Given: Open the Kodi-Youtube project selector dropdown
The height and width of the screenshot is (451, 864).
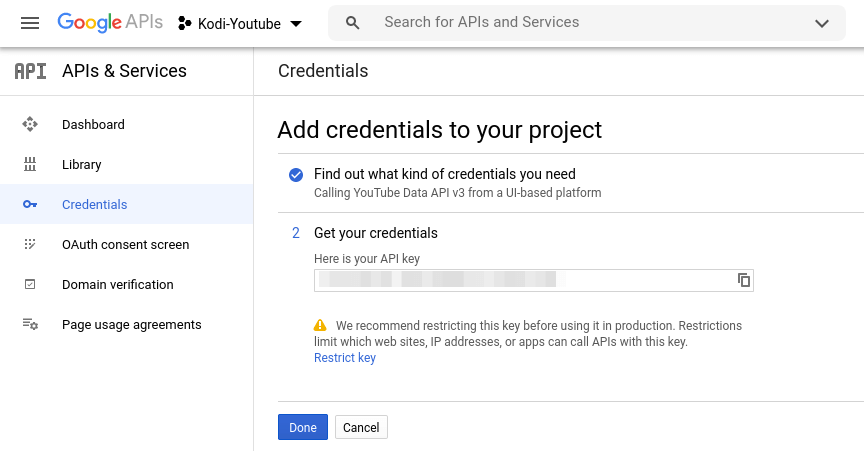Looking at the screenshot, I should pyautogui.click(x=241, y=23).
